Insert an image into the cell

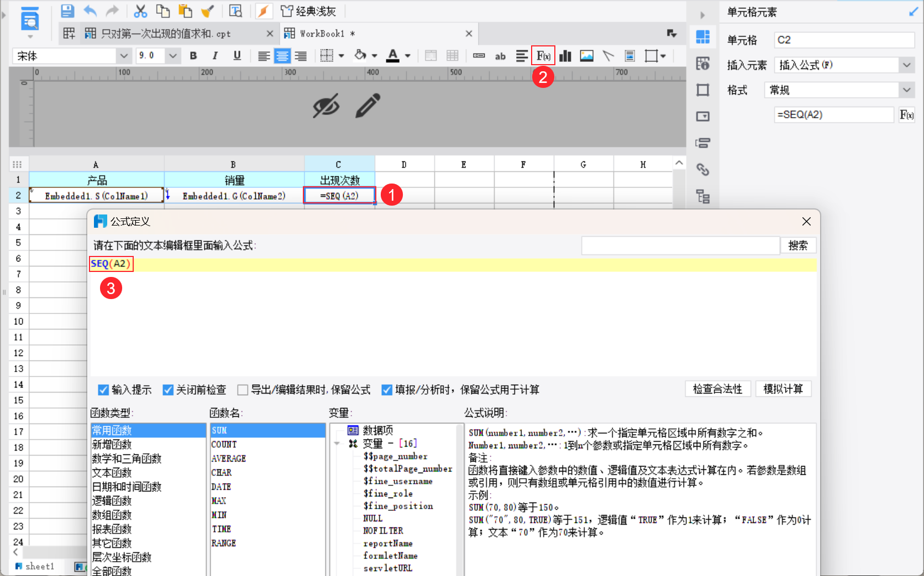pyautogui.click(x=587, y=56)
